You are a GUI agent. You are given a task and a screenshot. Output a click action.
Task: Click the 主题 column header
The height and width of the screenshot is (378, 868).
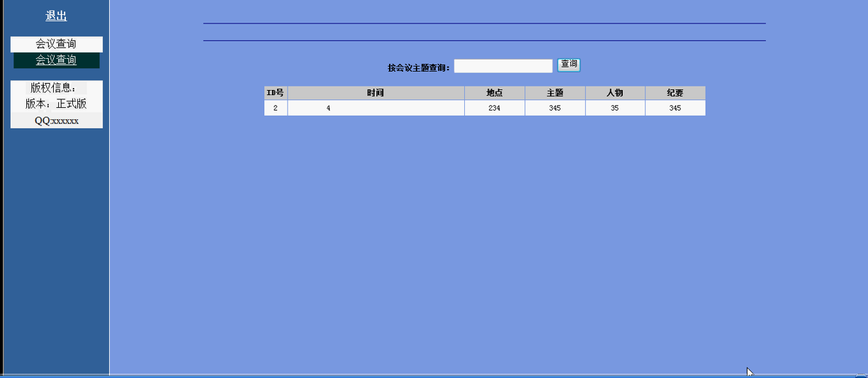555,93
